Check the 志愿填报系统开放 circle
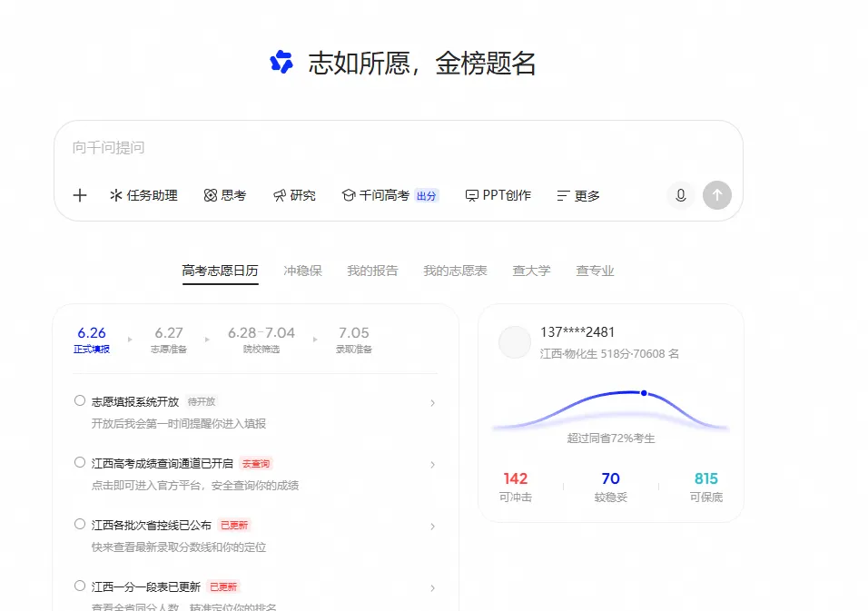 80,400
